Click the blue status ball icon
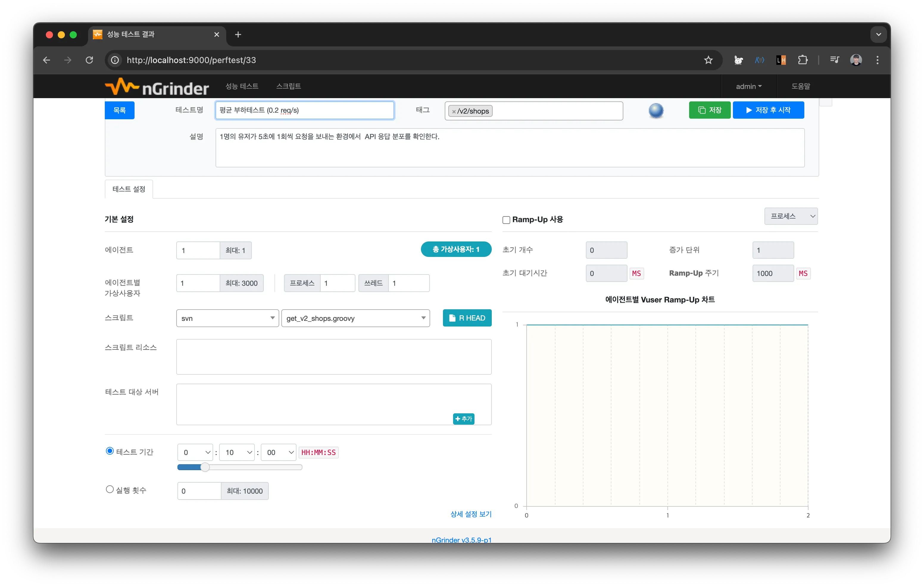 click(656, 110)
